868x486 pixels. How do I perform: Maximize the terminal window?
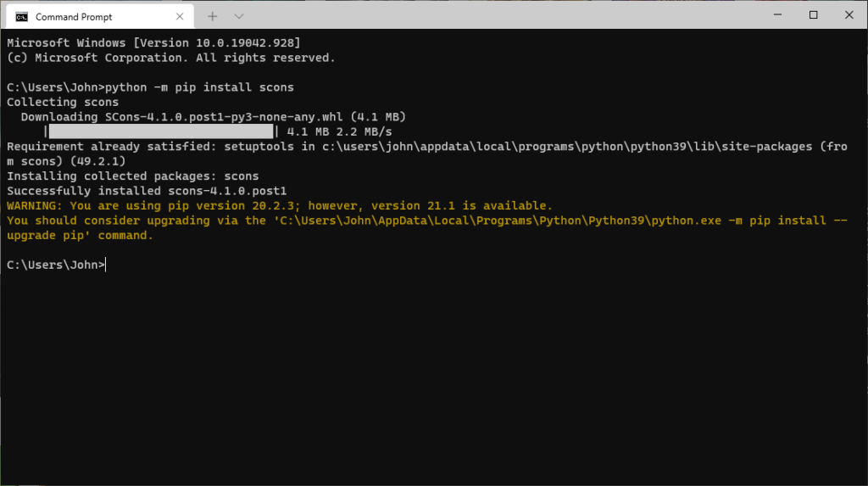pos(813,15)
